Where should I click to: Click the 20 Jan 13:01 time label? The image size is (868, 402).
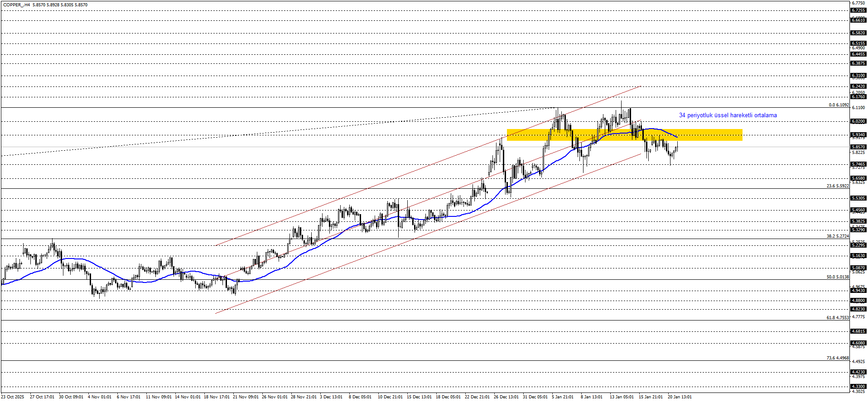(680, 397)
